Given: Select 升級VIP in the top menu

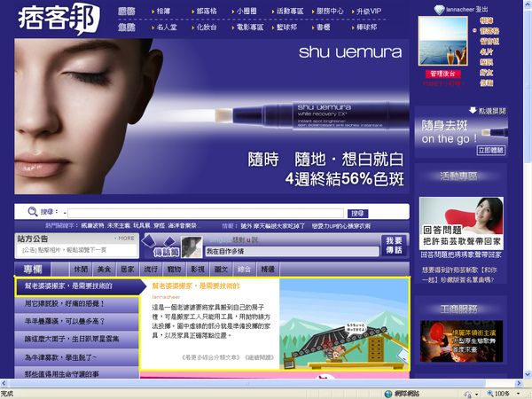Looking at the screenshot, I should (369, 12).
